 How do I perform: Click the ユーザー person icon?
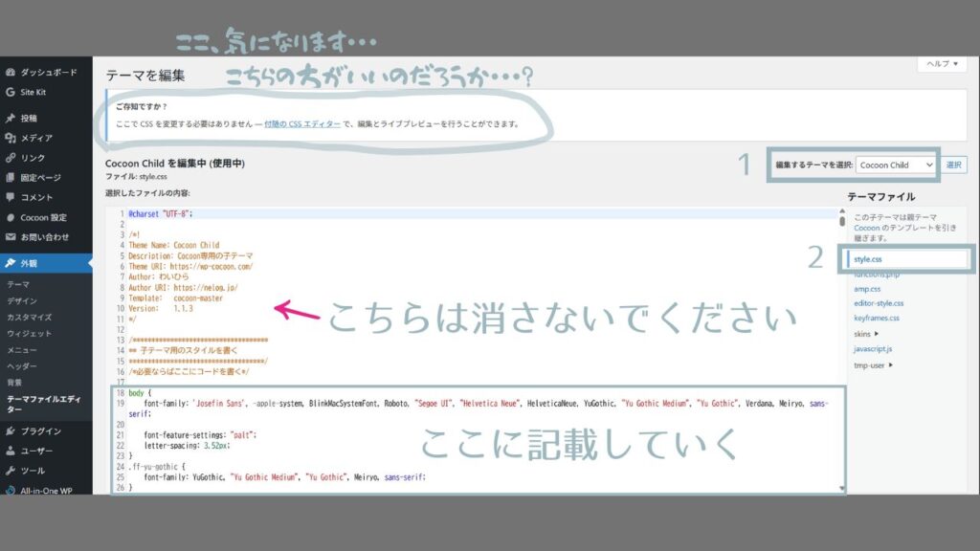(x=10, y=451)
